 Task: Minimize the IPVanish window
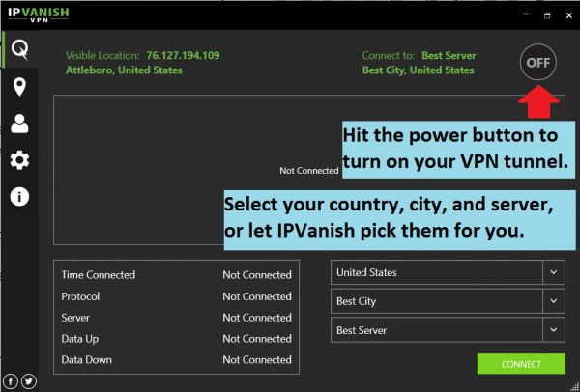pos(525,14)
